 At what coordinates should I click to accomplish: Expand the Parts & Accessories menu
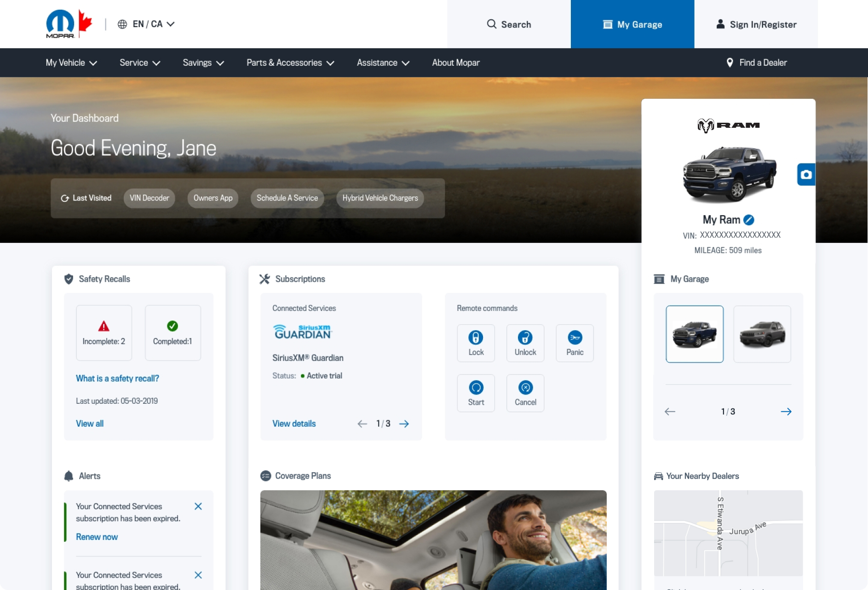tap(290, 63)
